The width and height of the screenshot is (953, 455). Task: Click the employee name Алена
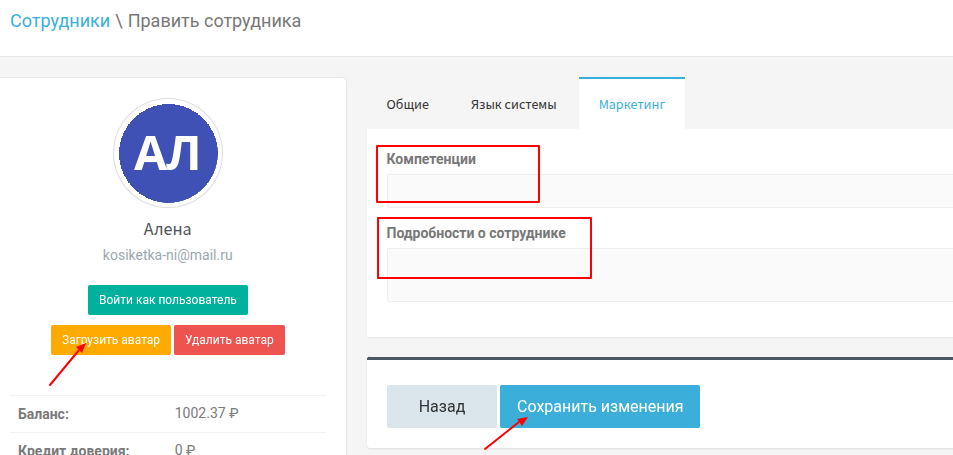coord(168,229)
